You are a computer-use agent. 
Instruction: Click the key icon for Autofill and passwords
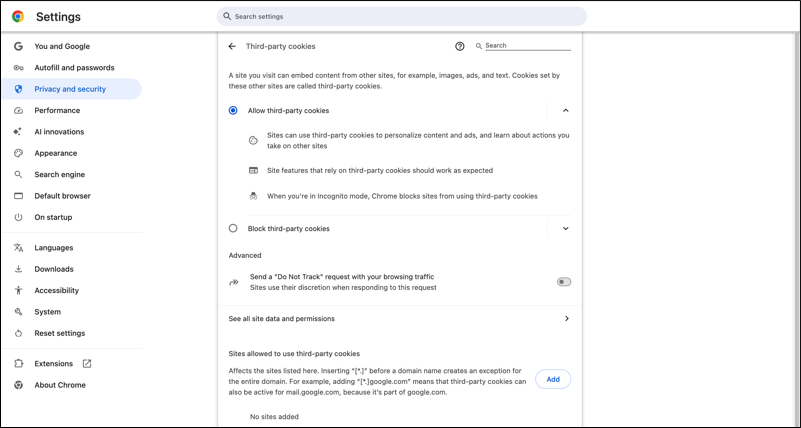18,67
